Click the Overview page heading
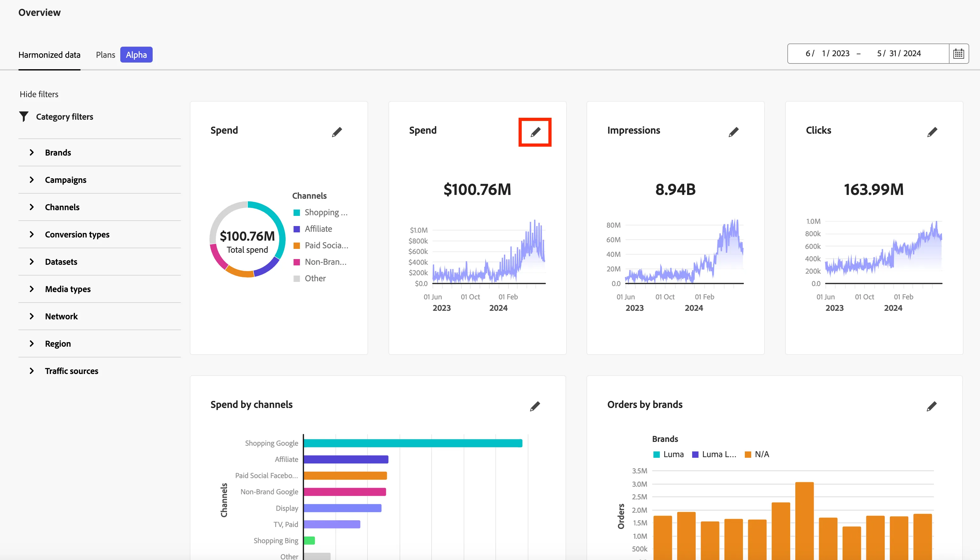 39,12
